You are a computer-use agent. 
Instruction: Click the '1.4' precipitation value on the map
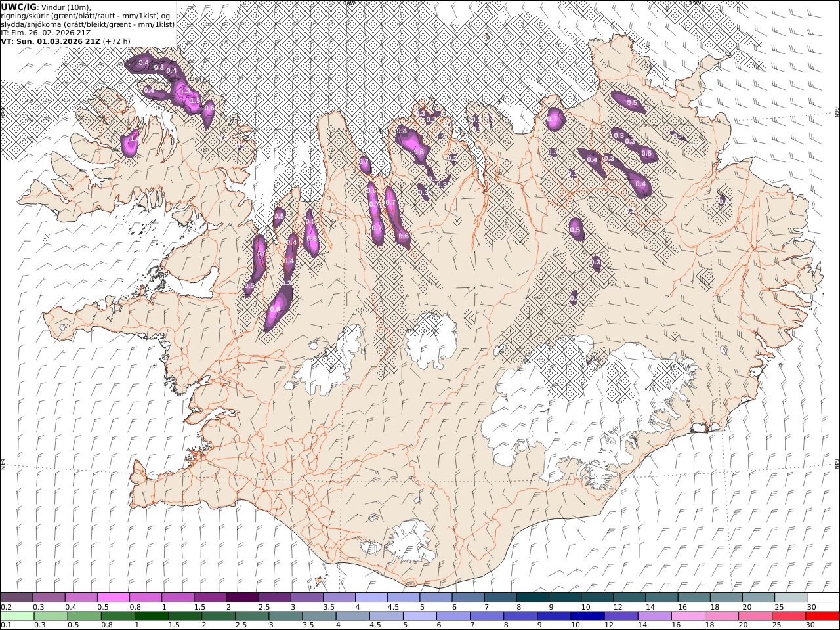click(x=135, y=138)
